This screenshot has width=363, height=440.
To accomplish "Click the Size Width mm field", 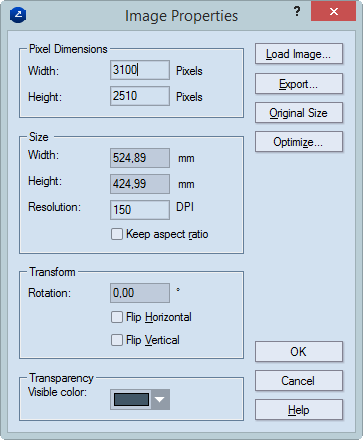I will (140, 158).
